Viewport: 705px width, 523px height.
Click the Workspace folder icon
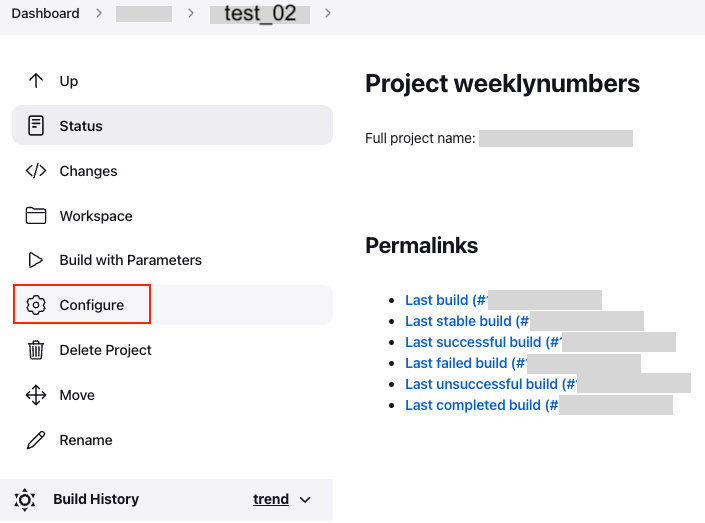pyautogui.click(x=36, y=216)
